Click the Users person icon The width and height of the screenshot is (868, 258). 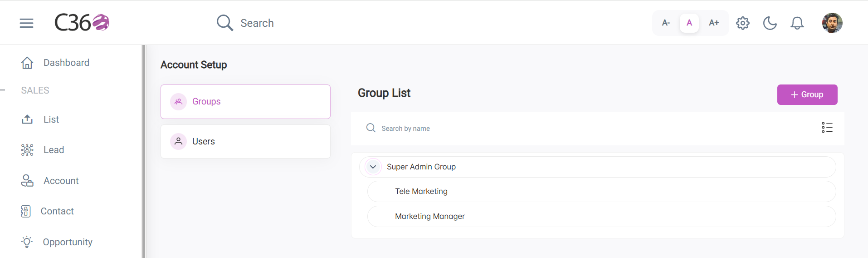(x=178, y=141)
